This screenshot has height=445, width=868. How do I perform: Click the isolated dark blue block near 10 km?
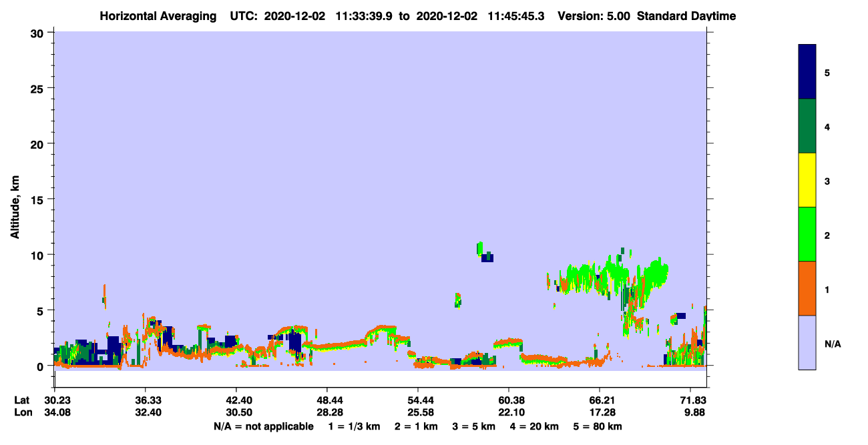487,258
